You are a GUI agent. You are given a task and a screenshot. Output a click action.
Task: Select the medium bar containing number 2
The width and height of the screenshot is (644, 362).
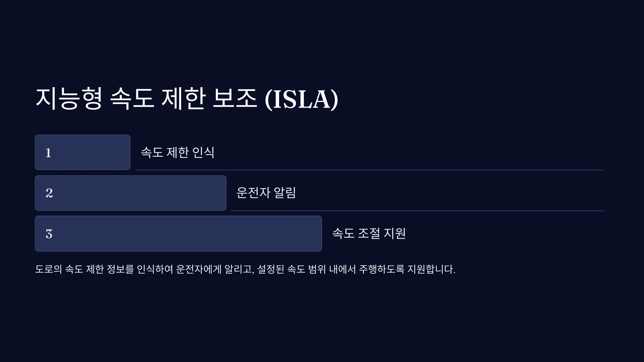coord(131,193)
